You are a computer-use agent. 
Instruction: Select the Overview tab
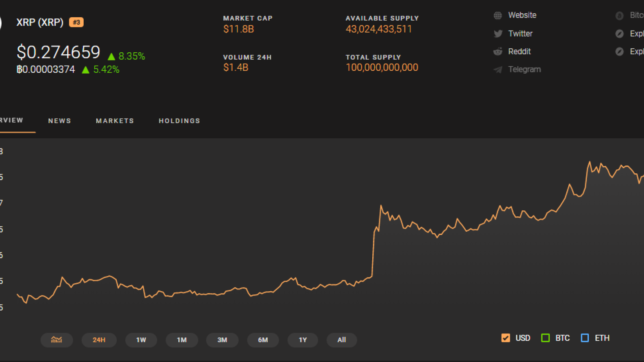coord(12,120)
